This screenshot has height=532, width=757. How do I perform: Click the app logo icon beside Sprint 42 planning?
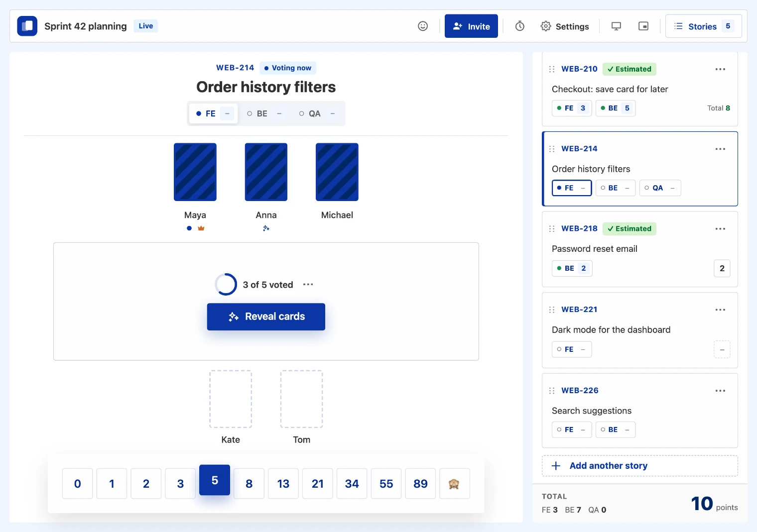click(x=27, y=26)
